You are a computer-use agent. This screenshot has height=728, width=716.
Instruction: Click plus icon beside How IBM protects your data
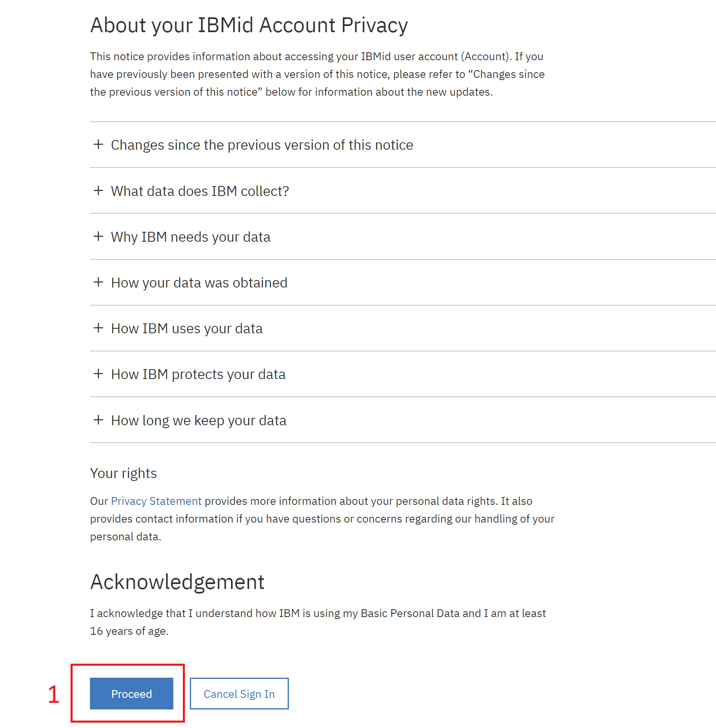[x=98, y=374]
